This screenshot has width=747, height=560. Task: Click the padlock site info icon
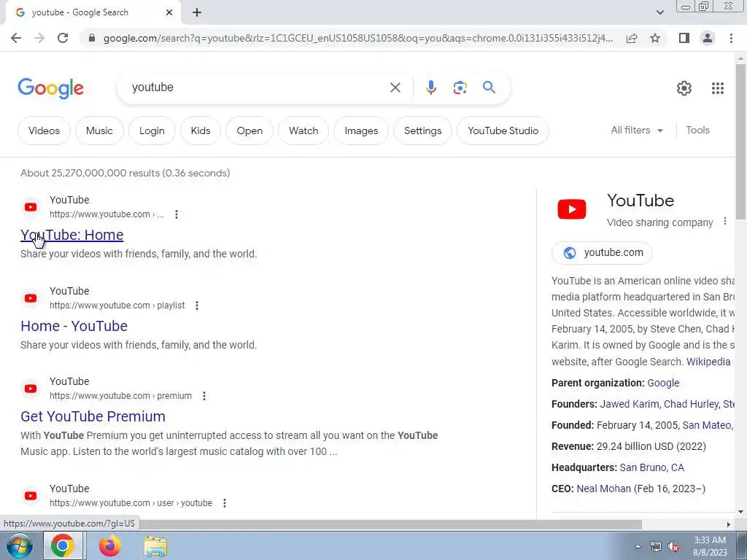(92, 38)
